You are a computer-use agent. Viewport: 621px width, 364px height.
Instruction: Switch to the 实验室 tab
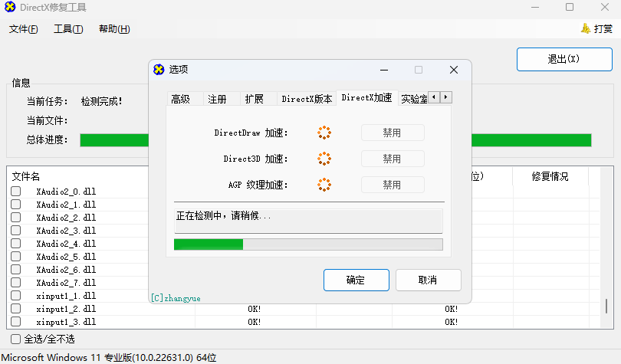[414, 99]
